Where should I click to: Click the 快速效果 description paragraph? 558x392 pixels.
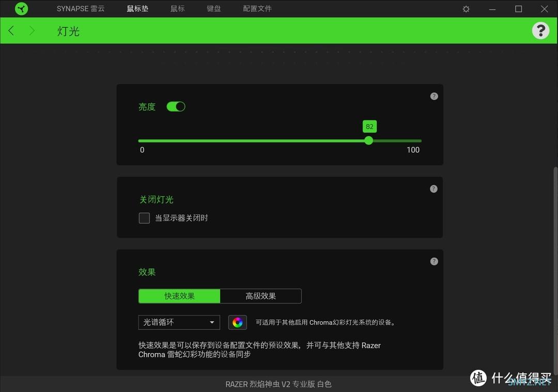click(x=259, y=350)
